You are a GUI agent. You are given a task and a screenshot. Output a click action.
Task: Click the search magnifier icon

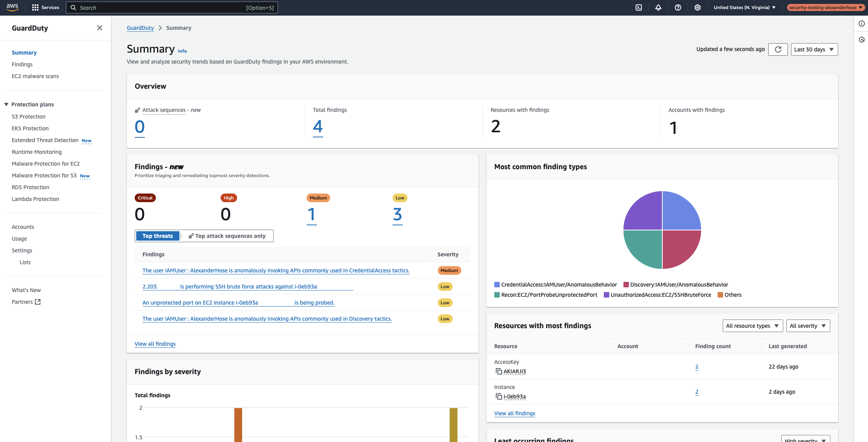(73, 7)
